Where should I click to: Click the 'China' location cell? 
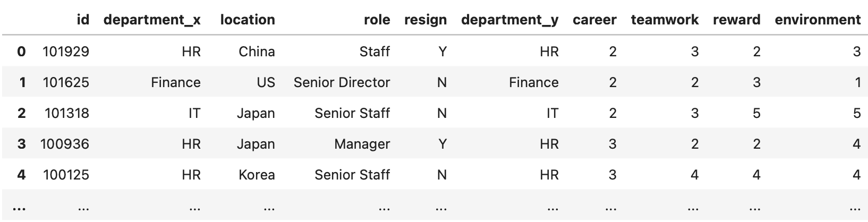[x=257, y=52]
